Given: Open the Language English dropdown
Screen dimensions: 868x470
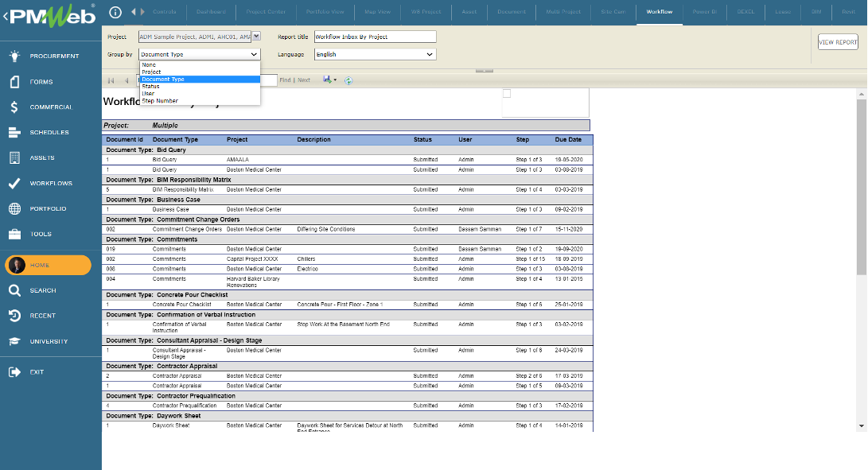Looking at the screenshot, I should tap(375, 54).
